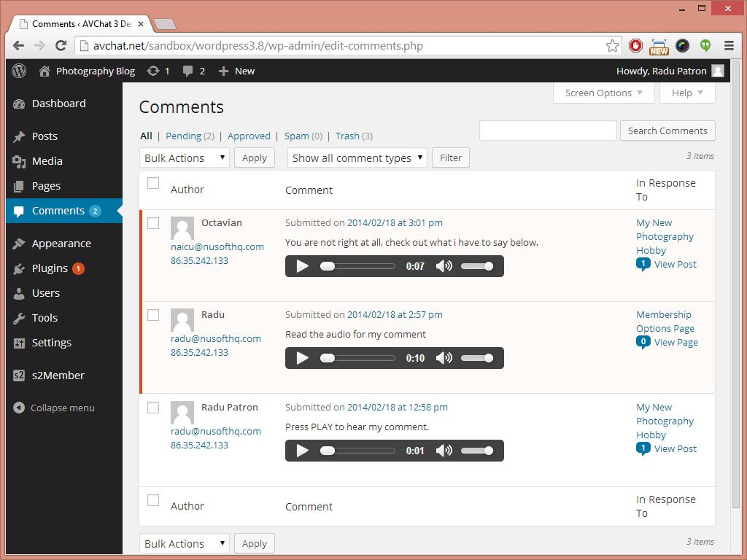Click comments bubble icon in admin bar
The width and height of the screenshot is (747, 560).
click(x=188, y=71)
